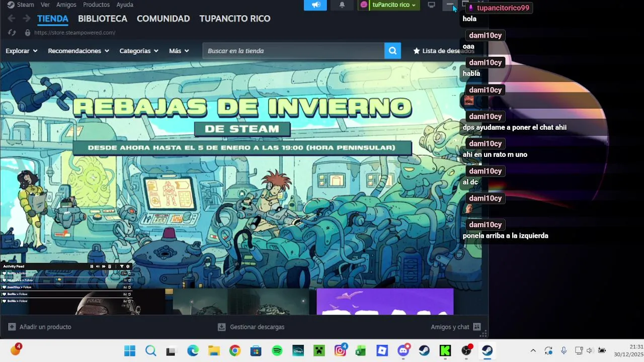644x362 pixels.
Task: Click the microphone tray icon
Action: point(563,350)
